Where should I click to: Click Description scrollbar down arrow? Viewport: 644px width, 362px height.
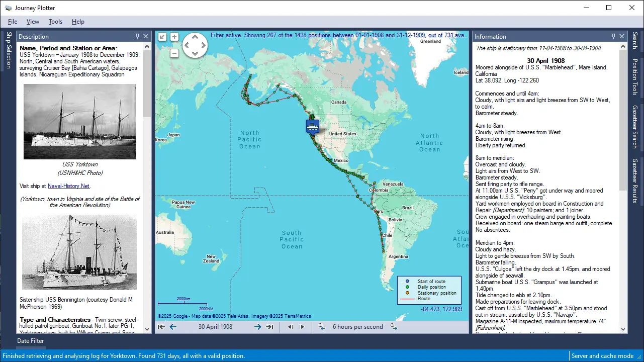(147, 329)
